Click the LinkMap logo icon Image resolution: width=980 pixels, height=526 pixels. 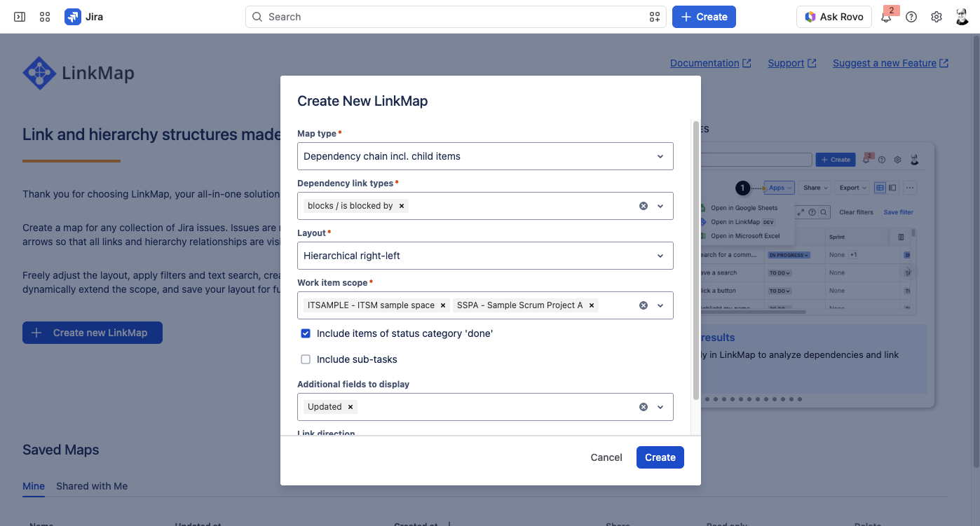(x=39, y=73)
